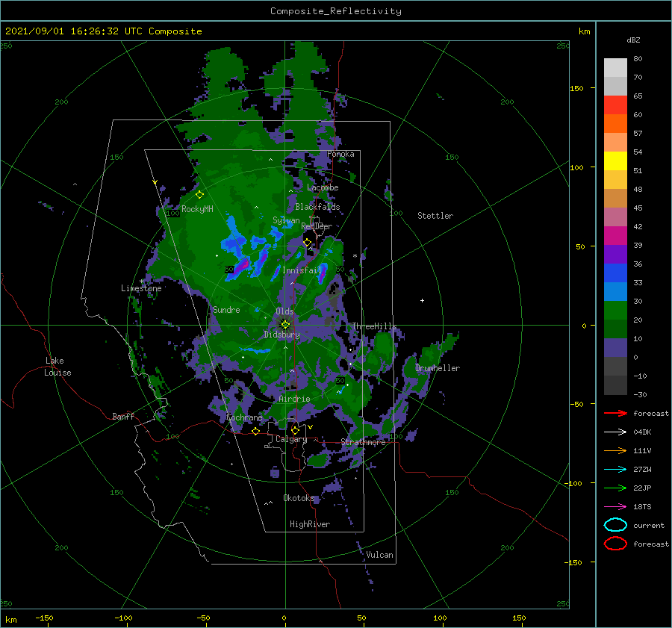Click the Lake Louise label
Image resolution: width=672 pixels, height=628 pixels.
pyautogui.click(x=57, y=367)
